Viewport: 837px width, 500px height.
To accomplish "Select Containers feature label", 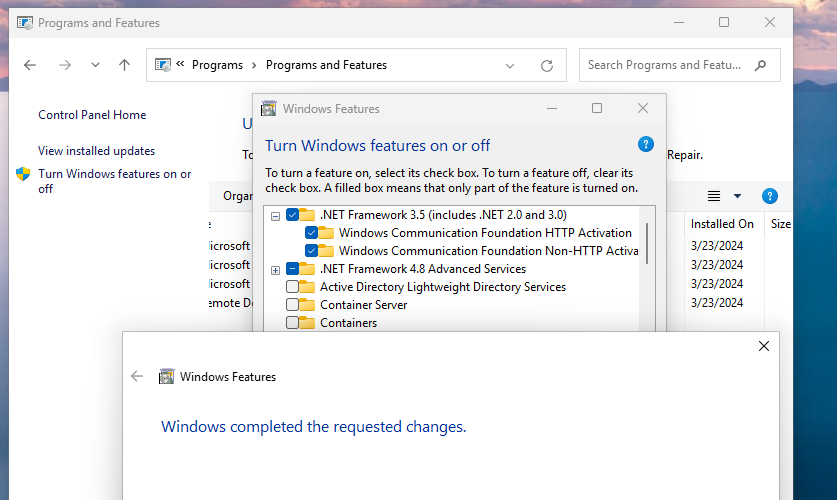I will [348, 323].
